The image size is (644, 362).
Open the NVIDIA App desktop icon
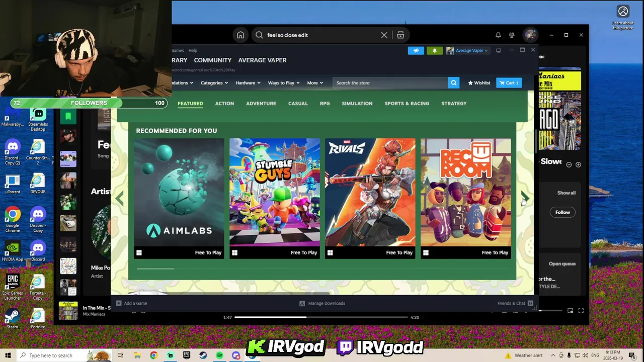[13, 252]
